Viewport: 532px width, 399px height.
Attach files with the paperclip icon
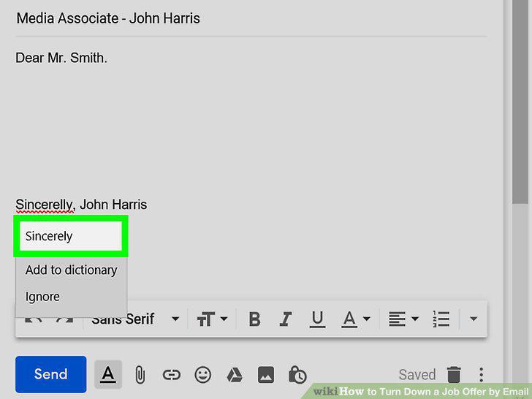click(140, 375)
